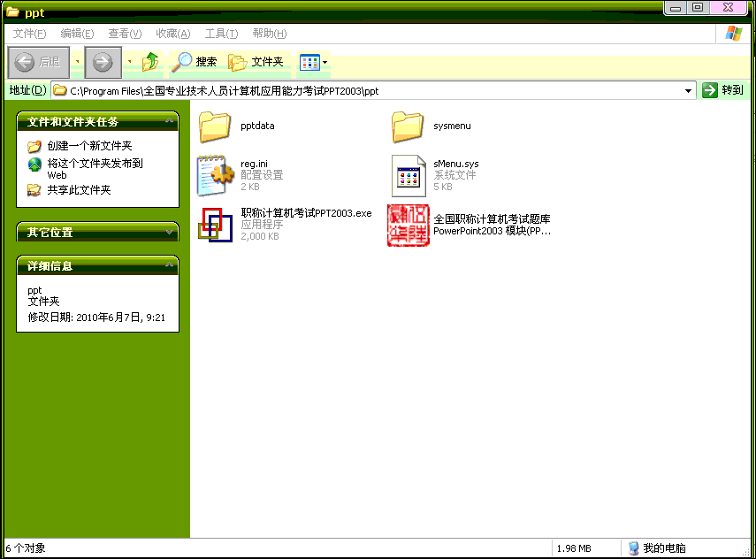The height and width of the screenshot is (559, 756).
Task: Expand the 其它位置 panel
Action: [x=171, y=232]
